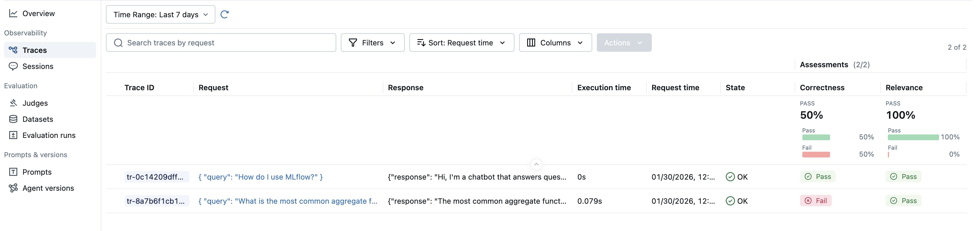Open the aggregate function query link
The height and width of the screenshot is (231, 980).
(x=288, y=201)
